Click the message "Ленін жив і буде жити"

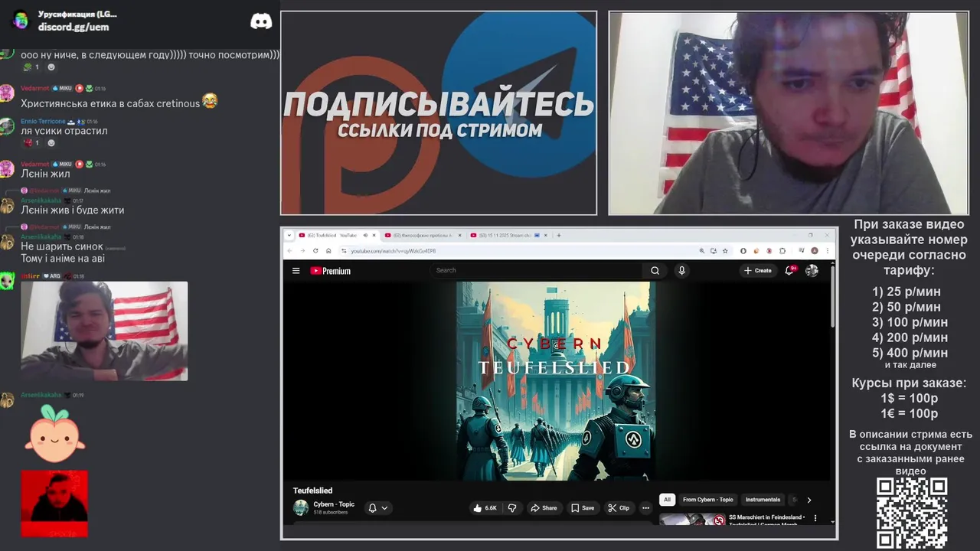pyautogui.click(x=72, y=210)
